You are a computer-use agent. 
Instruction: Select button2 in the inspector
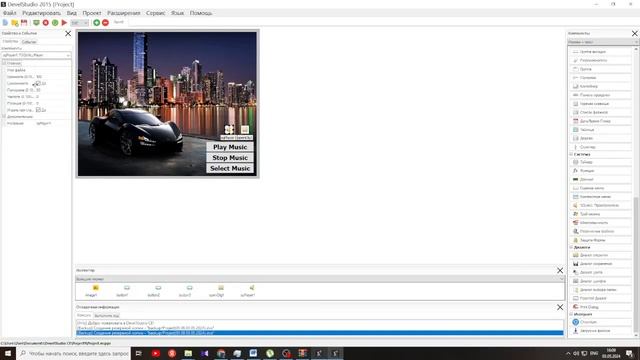[x=154, y=291]
